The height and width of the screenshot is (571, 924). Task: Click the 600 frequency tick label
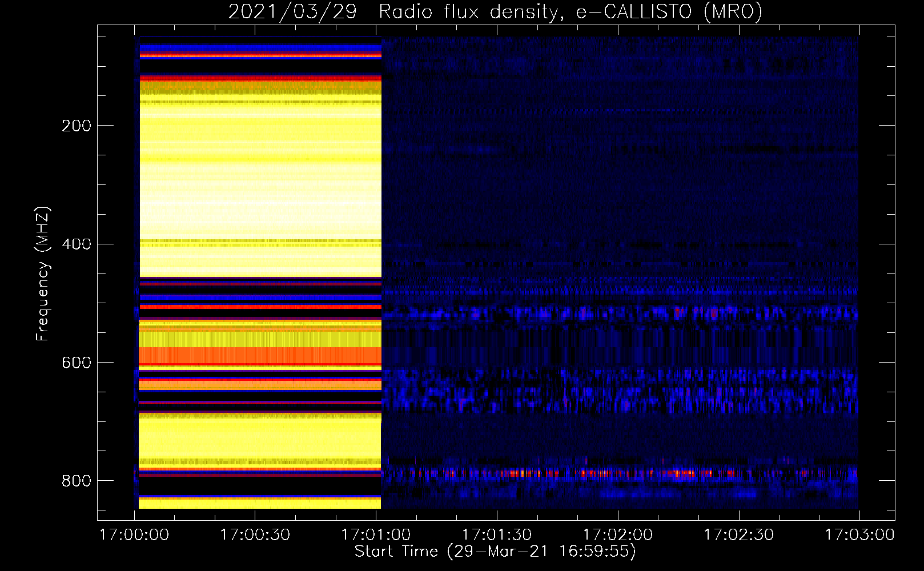tap(77, 363)
